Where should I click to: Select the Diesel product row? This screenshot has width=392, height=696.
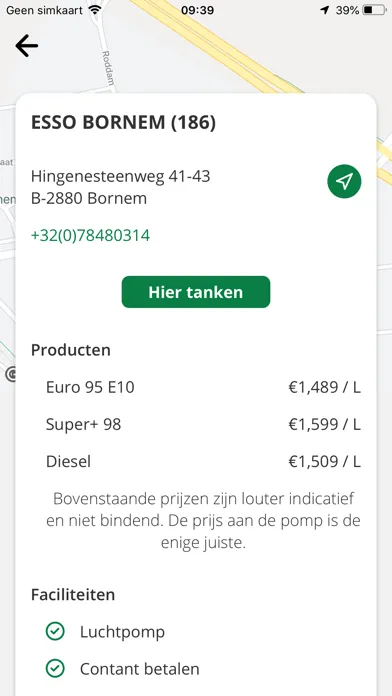[x=203, y=462]
